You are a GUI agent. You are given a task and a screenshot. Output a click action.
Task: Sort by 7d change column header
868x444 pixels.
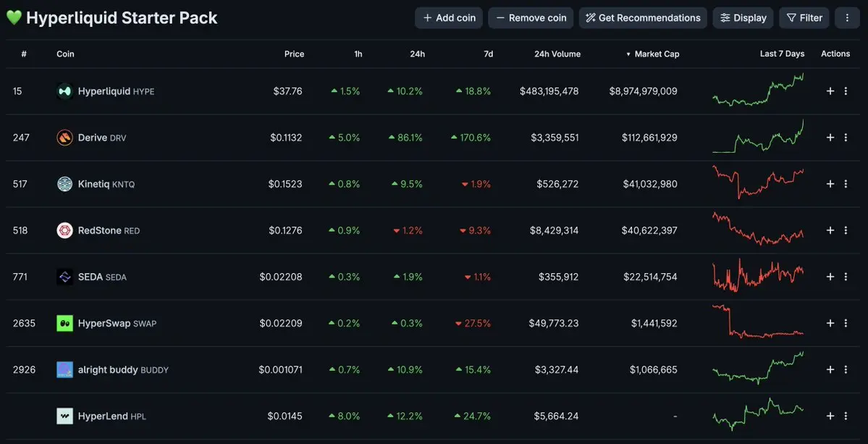488,54
